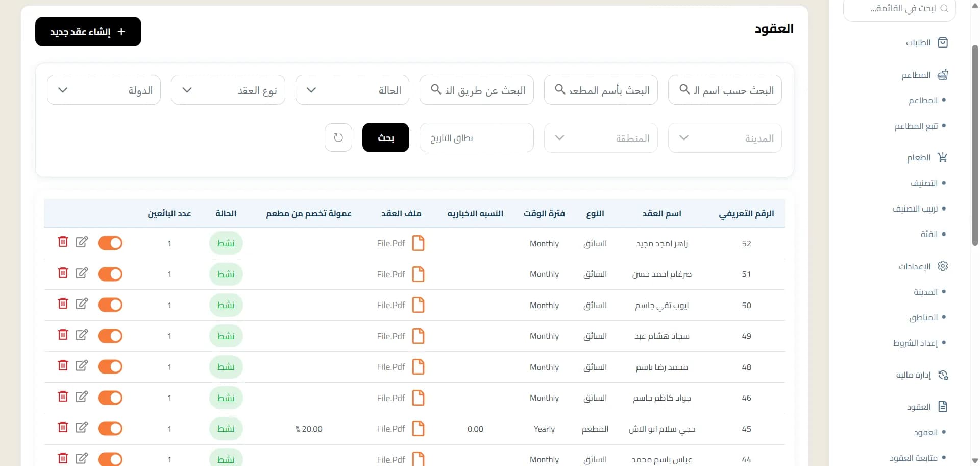This screenshot has width=980, height=466.
Task: Click the sidebar vertical scrollbar
Action: [x=975, y=146]
